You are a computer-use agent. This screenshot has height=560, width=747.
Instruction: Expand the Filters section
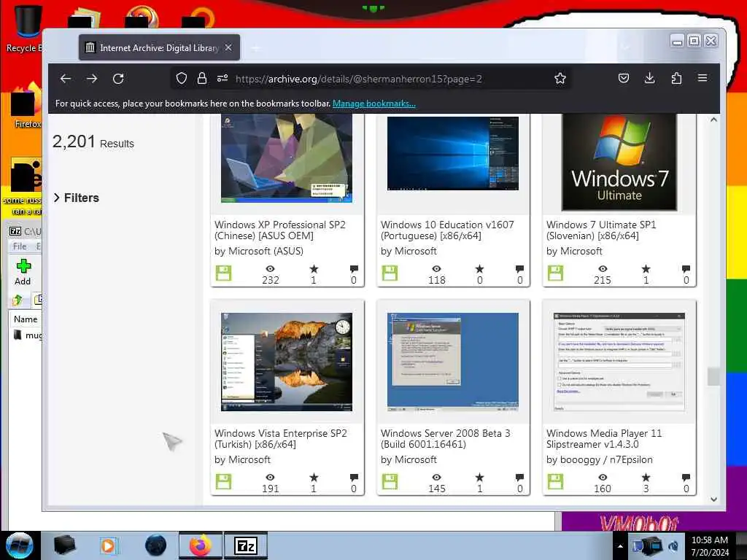[77, 198]
